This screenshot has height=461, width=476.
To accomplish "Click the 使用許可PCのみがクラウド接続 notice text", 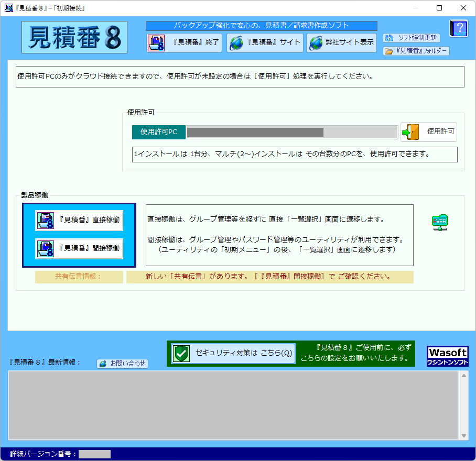I will 240,76.
